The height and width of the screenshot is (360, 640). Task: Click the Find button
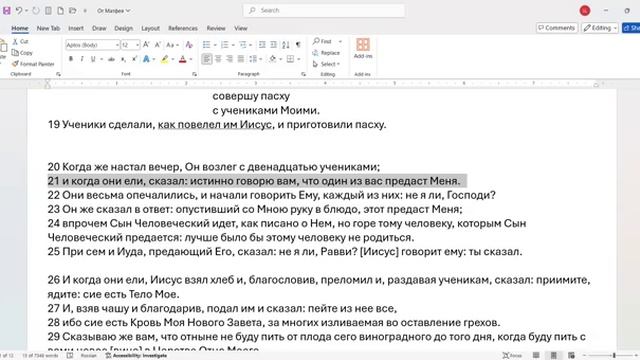(x=322, y=41)
